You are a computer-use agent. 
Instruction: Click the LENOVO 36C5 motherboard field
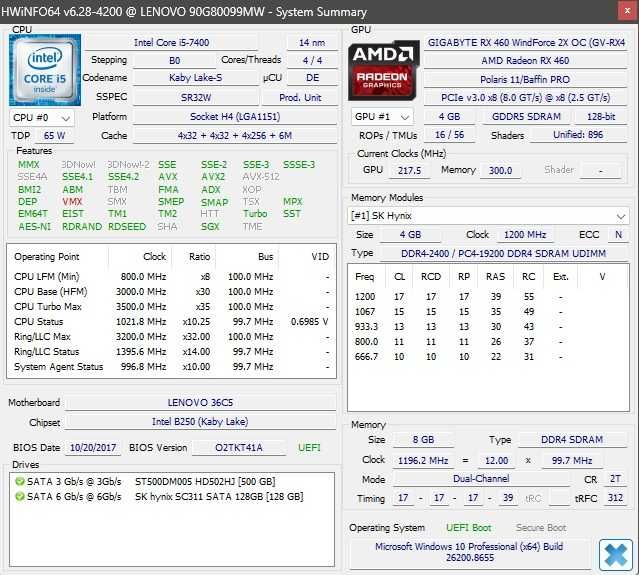pos(200,403)
